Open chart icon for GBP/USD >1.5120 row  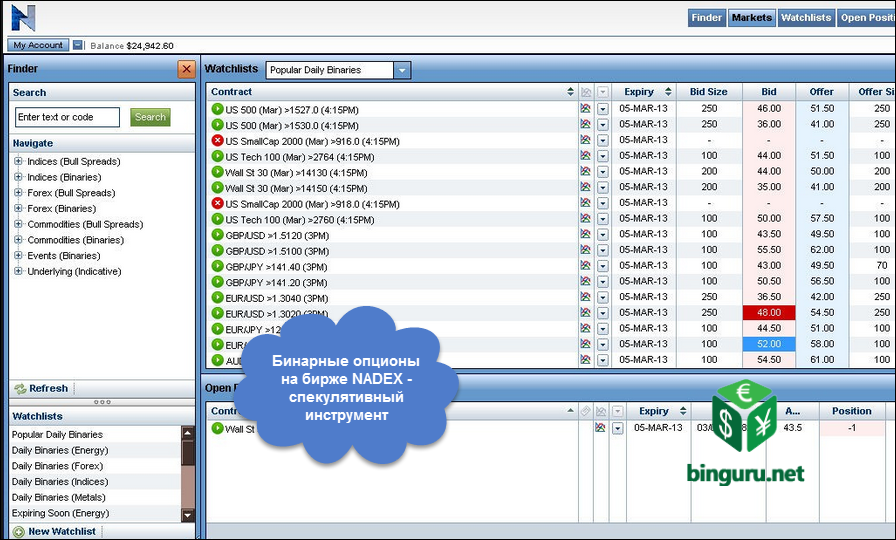click(x=585, y=234)
